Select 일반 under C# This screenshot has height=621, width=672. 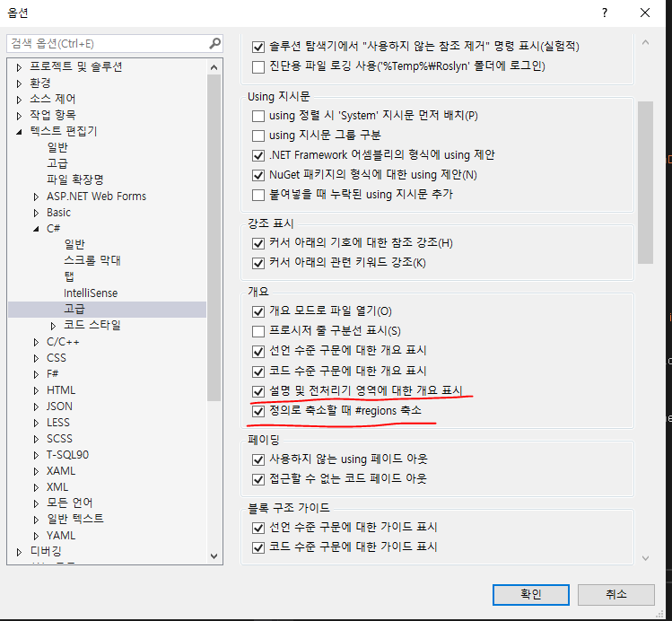pyautogui.click(x=74, y=244)
